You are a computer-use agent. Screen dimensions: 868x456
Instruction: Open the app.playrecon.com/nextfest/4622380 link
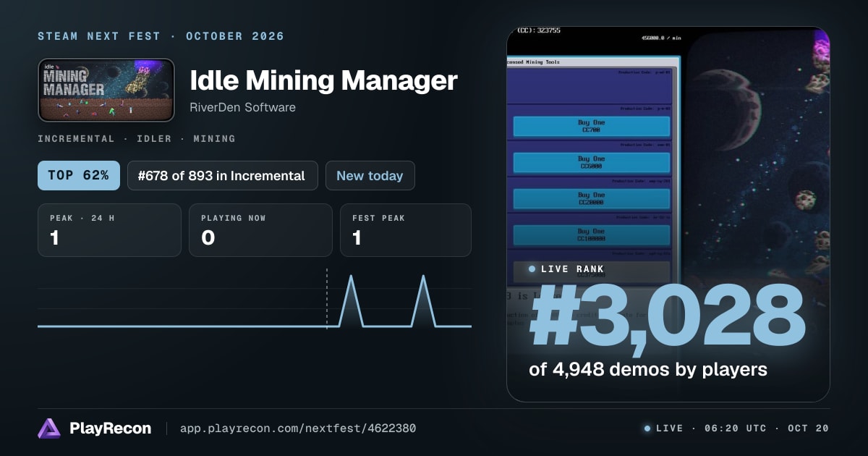pyautogui.click(x=298, y=428)
